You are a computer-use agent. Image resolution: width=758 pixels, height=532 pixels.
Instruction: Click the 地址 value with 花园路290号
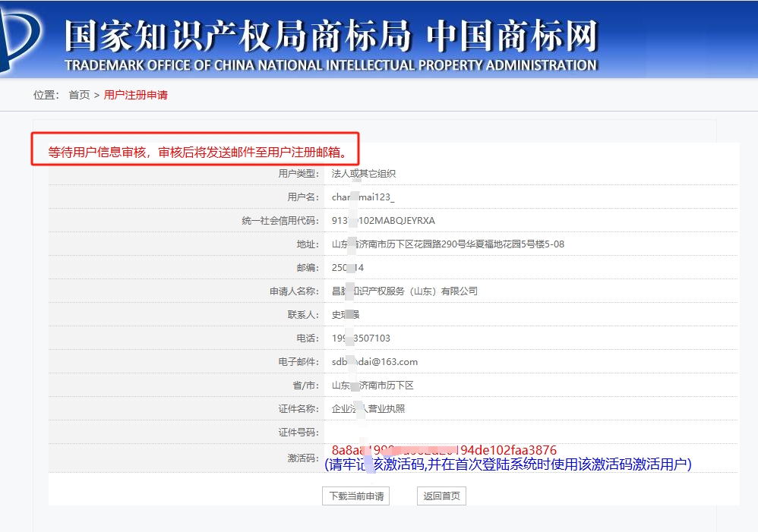(x=448, y=244)
